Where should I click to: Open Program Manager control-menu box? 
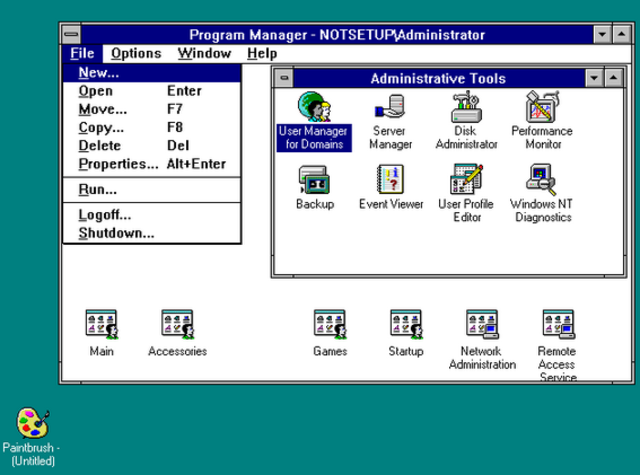[71, 34]
